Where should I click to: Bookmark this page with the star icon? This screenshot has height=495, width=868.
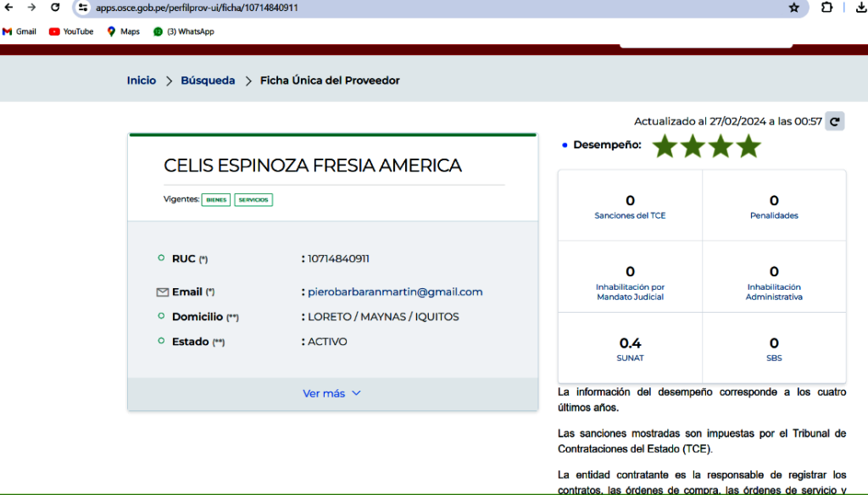tap(793, 8)
